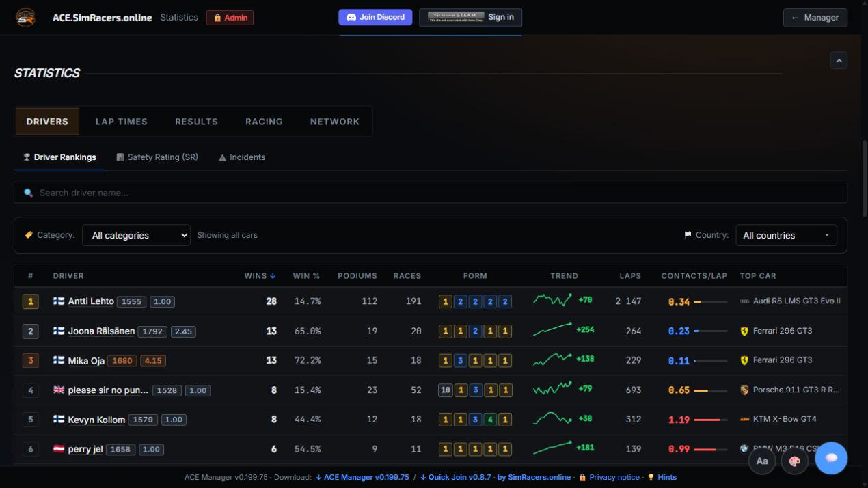Image resolution: width=868 pixels, height=488 pixels.
Task: Open the Country dropdown All countries
Action: (786, 235)
